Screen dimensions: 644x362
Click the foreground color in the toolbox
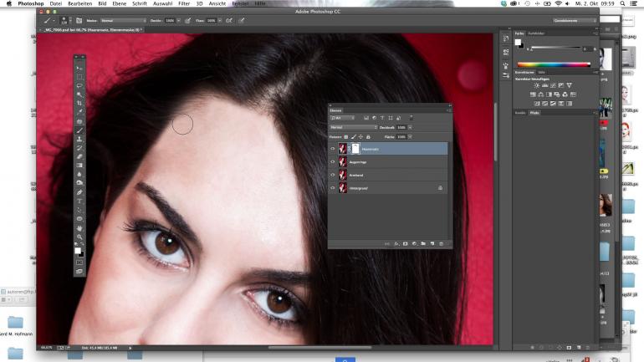pos(78,250)
